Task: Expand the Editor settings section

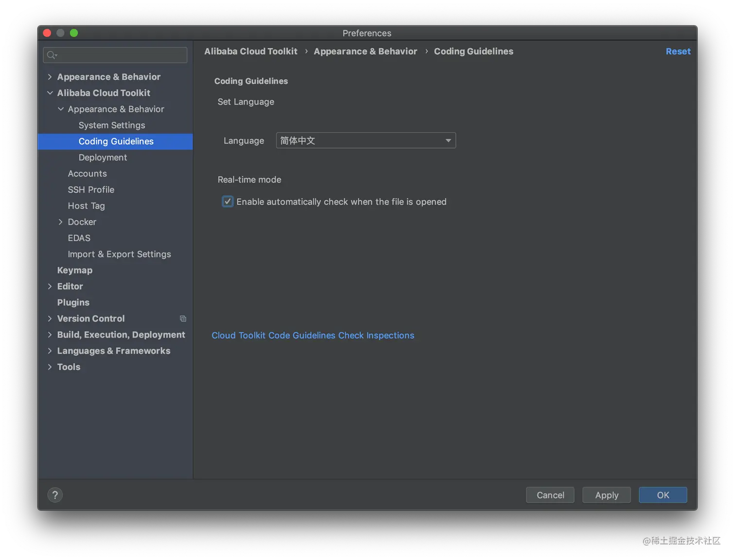Action: [x=50, y=287]
